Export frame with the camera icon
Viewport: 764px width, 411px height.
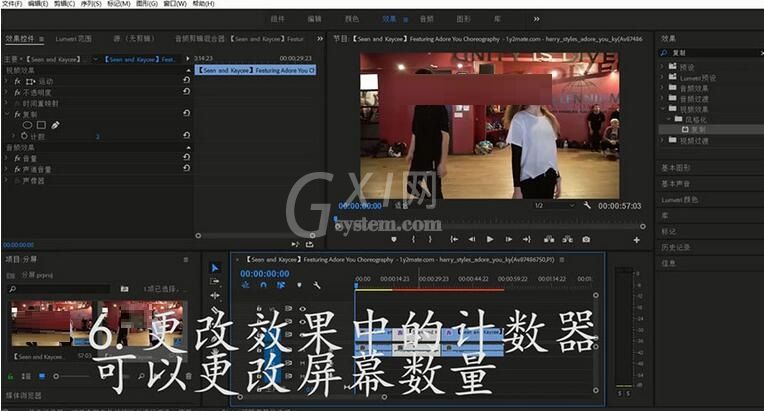coord(586,239)
